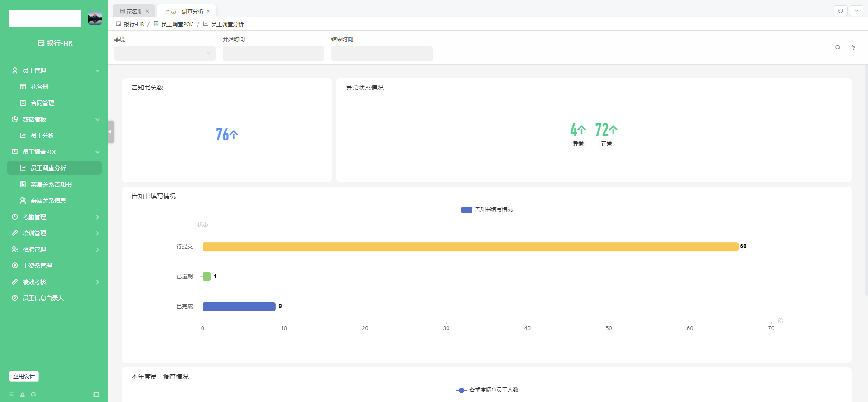
Task: Click the refresh icon at top right
Action: tap(840, 11)
